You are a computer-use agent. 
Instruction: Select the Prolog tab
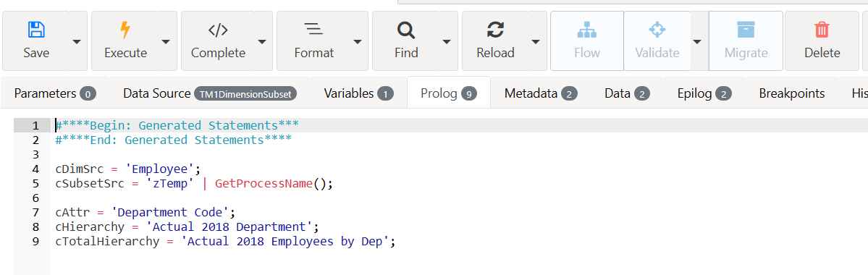click(x=448, y=93)
